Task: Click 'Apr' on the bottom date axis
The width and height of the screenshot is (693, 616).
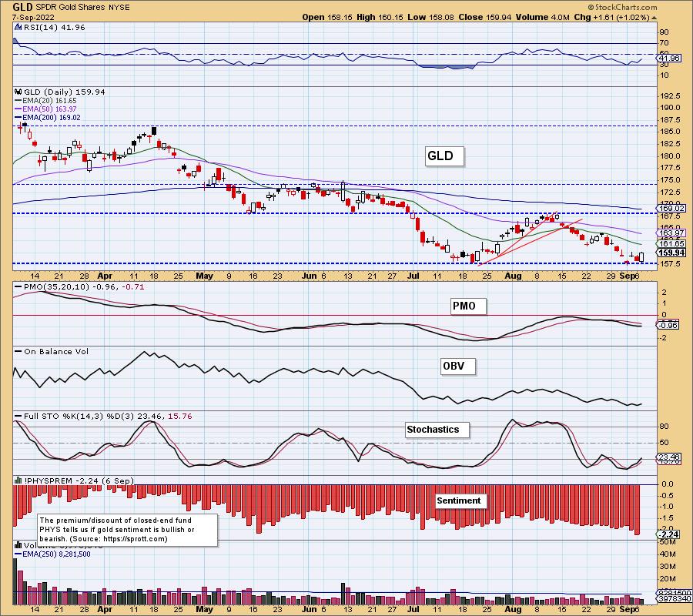Action: click(x=105, y=609)
